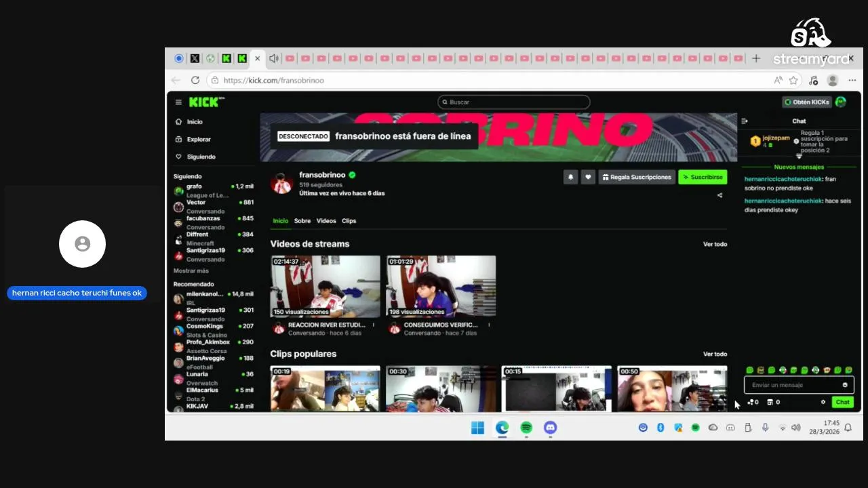Viewport: 868px width, 488px height.
Task: Click fransobrinoo profile avatar
Action: [281, 183]
